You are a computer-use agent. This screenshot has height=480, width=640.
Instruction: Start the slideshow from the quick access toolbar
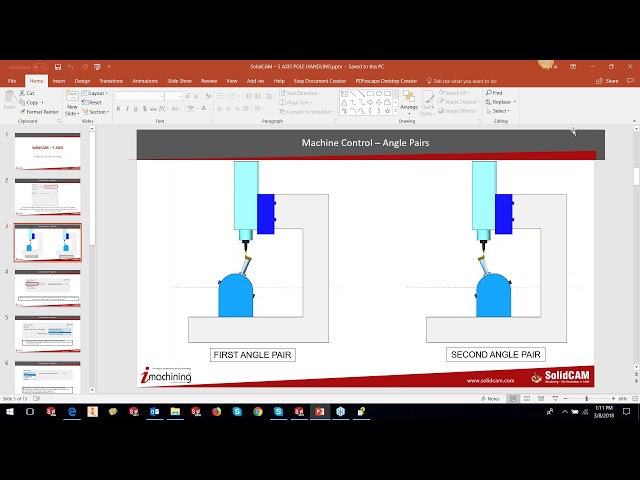click(x=97, y=67)
